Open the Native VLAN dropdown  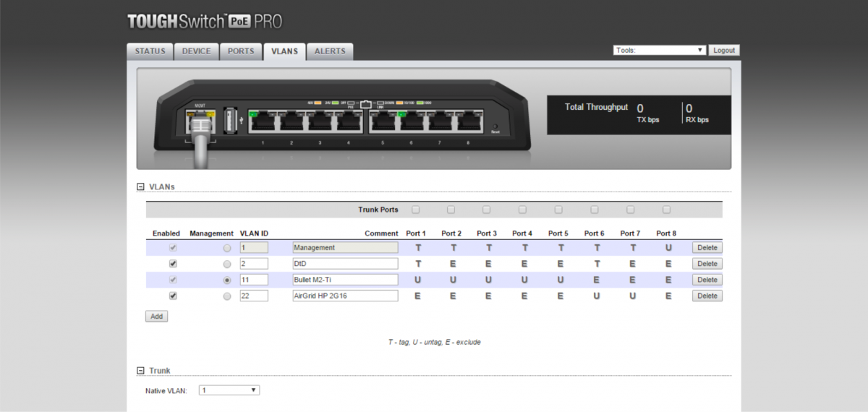pyautogui.click(x=229, y=390)
